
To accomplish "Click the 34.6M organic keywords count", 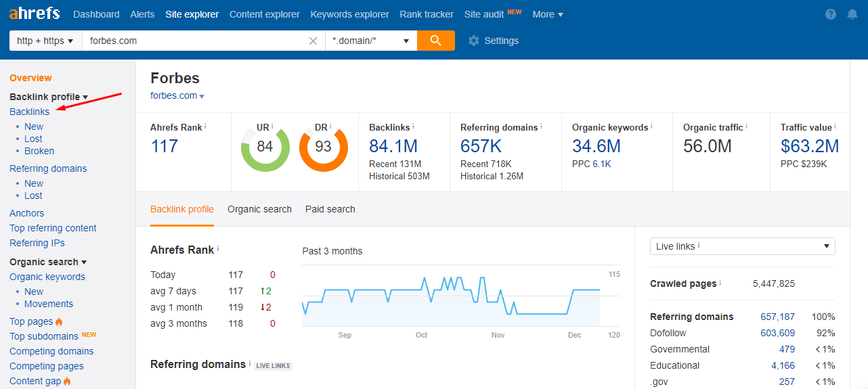I will pyautogui.click(x=596, y=146).
